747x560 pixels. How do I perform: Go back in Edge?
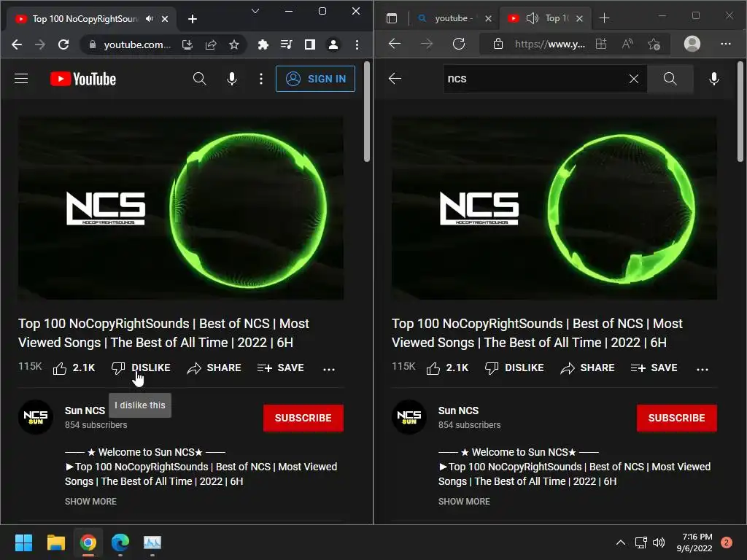[x=395, y=44]
